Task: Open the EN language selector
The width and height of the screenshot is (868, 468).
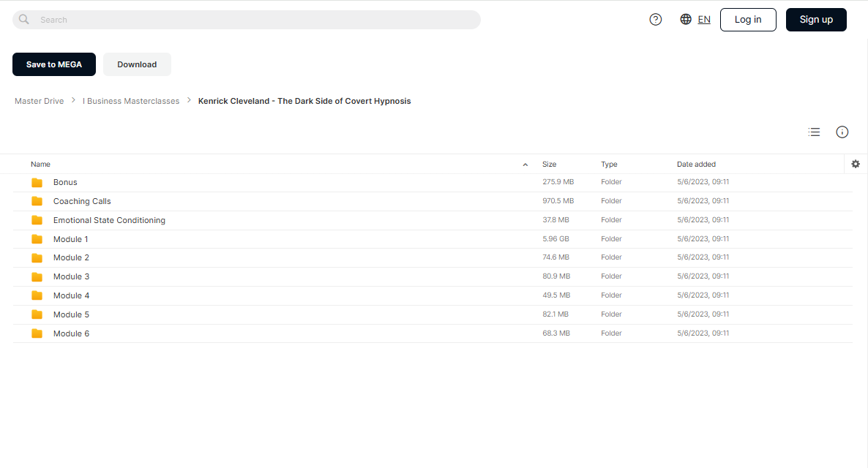Action: tap(704, 19)
